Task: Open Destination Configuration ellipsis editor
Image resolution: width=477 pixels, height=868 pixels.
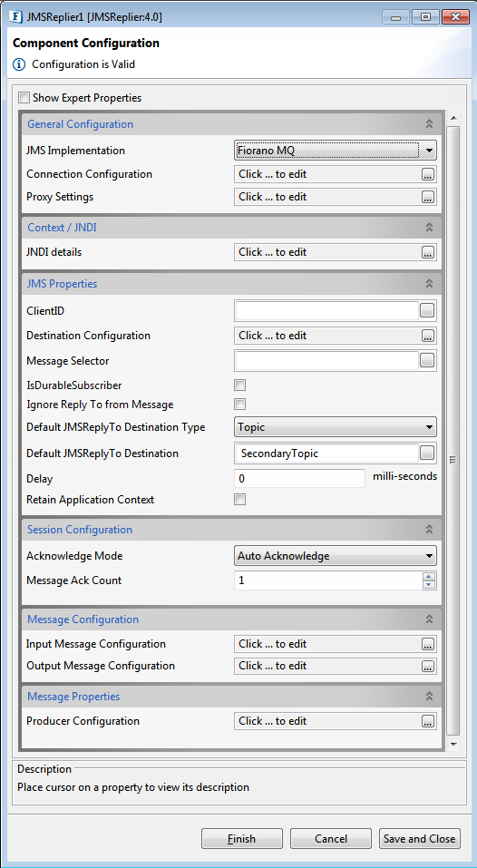Action: (x=428, y=336)
